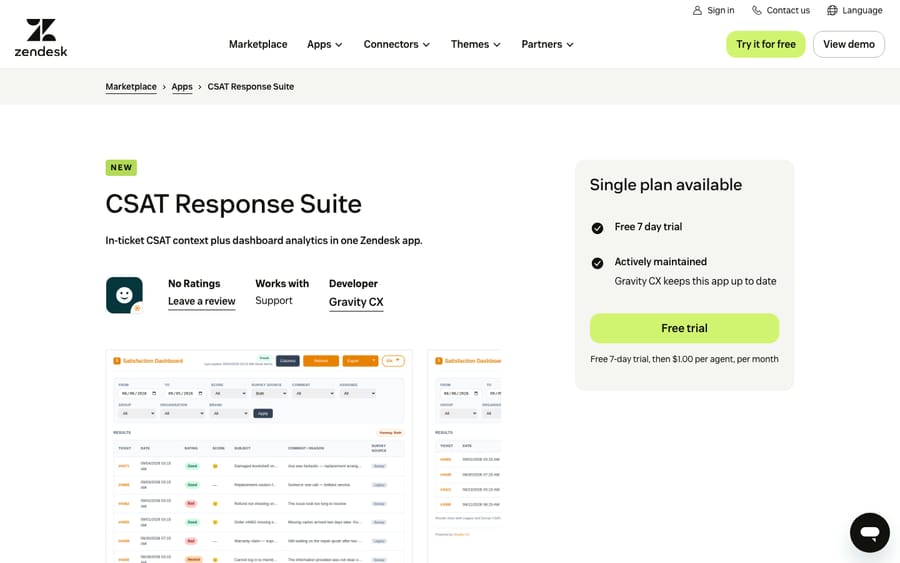Click the Support product text
This screenshot has height=563, width=900.
274,301
